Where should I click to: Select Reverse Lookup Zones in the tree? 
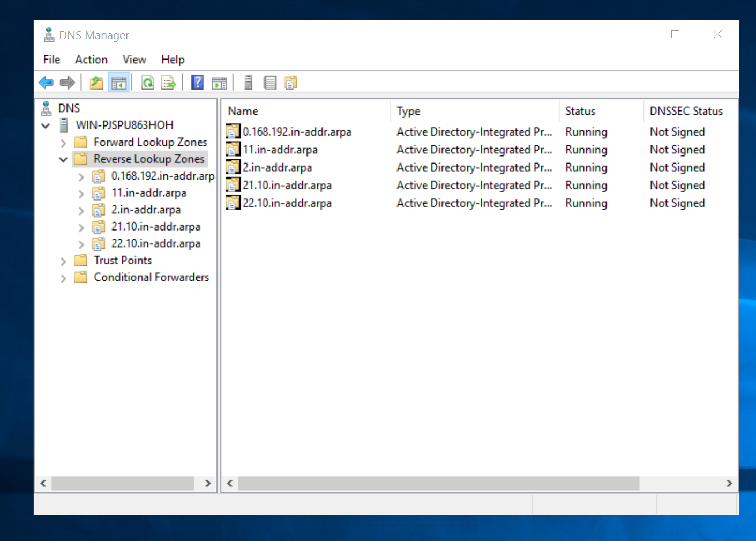pyautogui.click(x=149, y=159)
